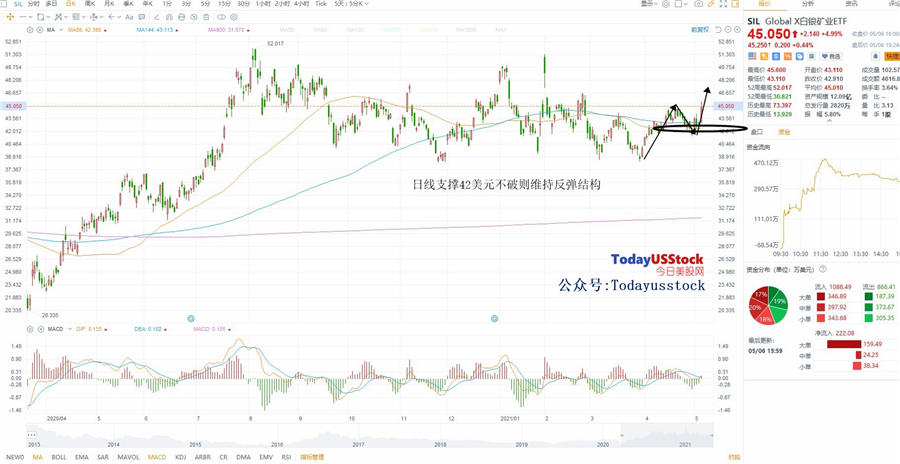Click the price alert bell icon

pos(875,56)
